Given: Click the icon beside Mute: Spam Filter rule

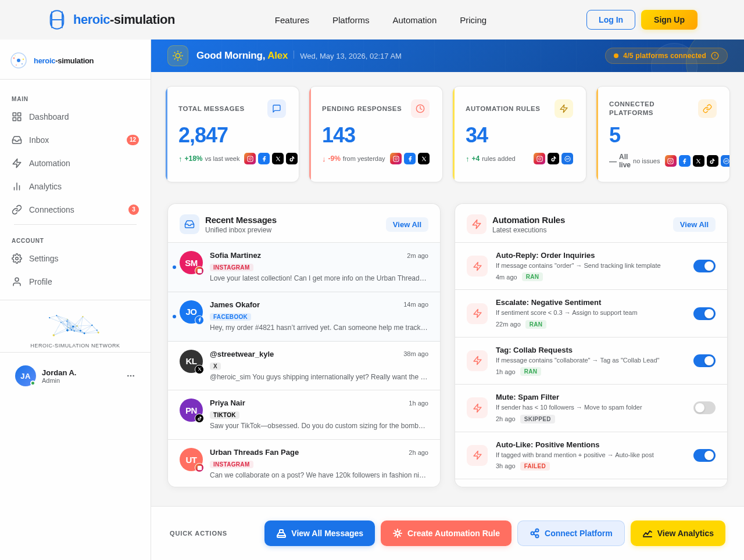Looking at the screenshot, I should [x=477, y=408].
